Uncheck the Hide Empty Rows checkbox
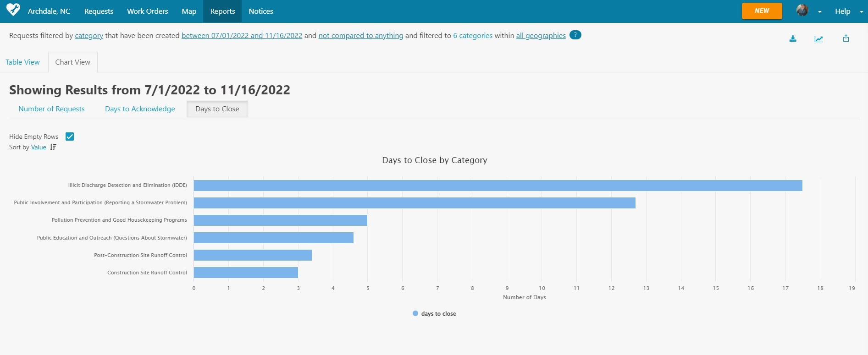 point(70,137)
